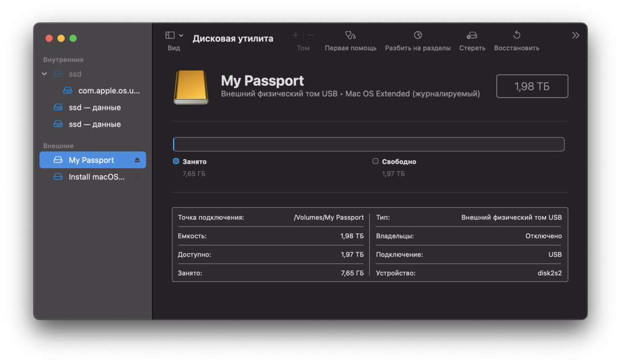Click the Занято 7,65 ГБ table value
The height and width of the screenshot is (364, 621).
(352, 273)
